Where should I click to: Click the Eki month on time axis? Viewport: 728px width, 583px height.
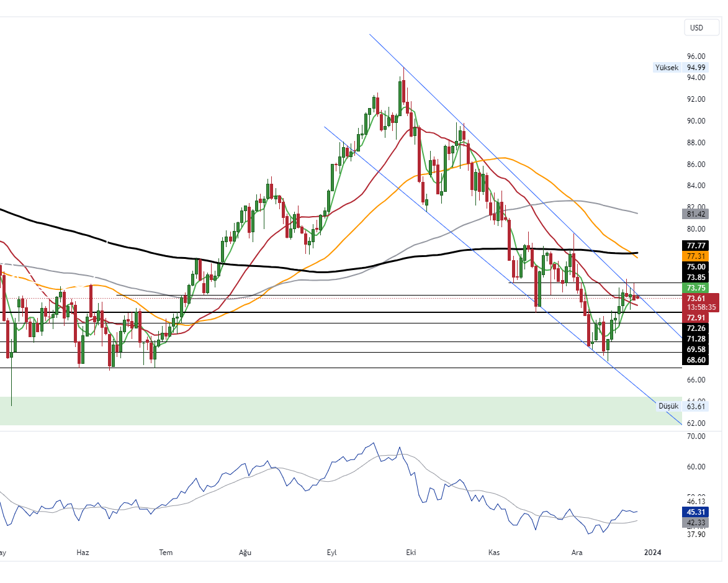coord(410,552)
